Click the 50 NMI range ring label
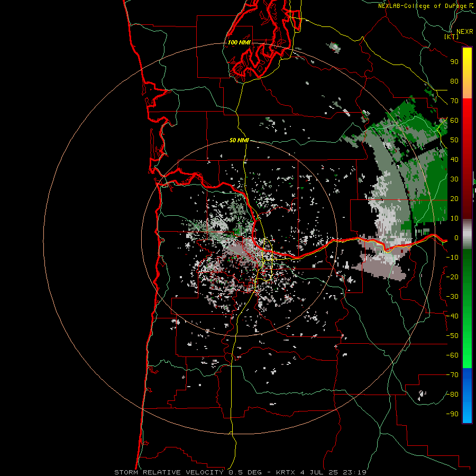The height and width of the screenshot is (476, 476). point(239,140)
